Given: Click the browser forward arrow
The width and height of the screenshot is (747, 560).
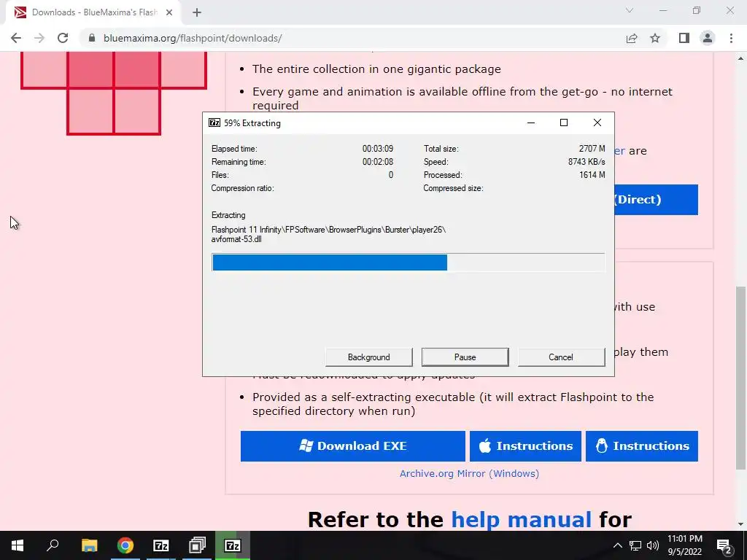Looking at the screenshot, I should (x=39, y=38).
